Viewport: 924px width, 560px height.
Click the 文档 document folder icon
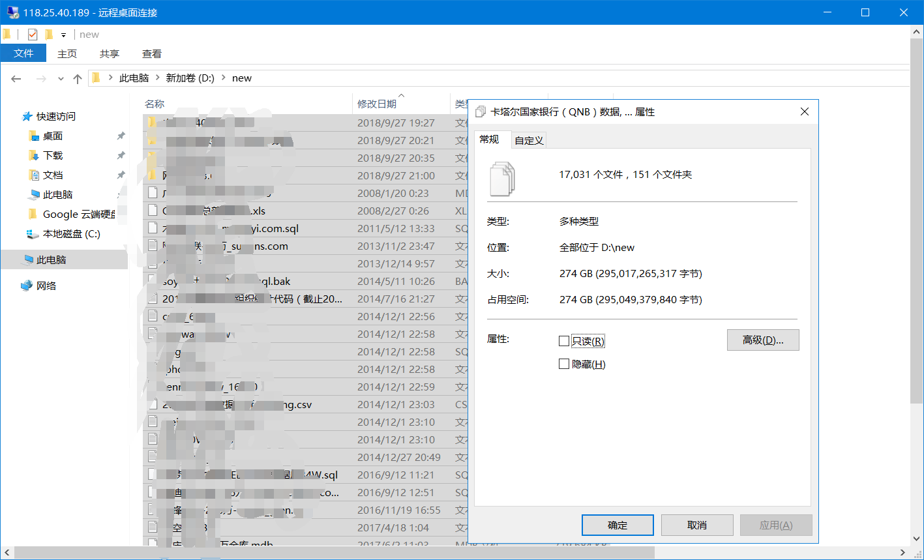34,175
